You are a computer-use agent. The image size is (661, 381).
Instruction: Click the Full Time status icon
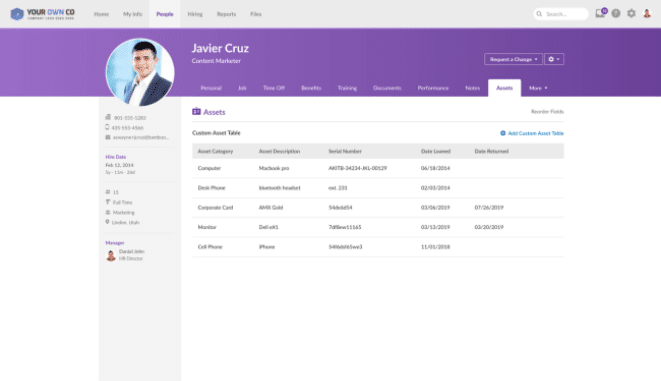coord(107,202)
